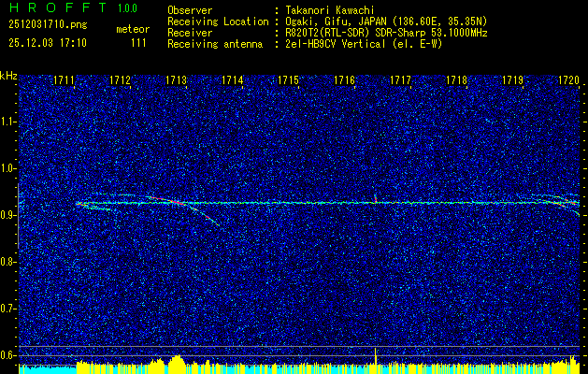Click time marker 1715
Screen dimensions: 588x374
[288, 80]
